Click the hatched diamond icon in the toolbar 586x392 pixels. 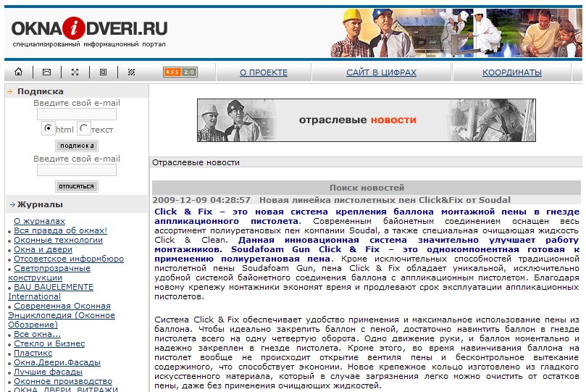tap(131, 72)
